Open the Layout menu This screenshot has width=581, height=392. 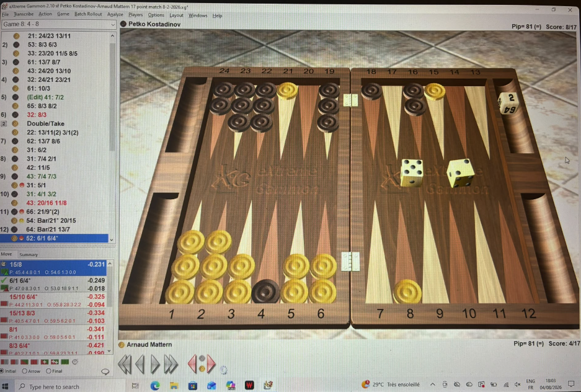coord(176,15)
